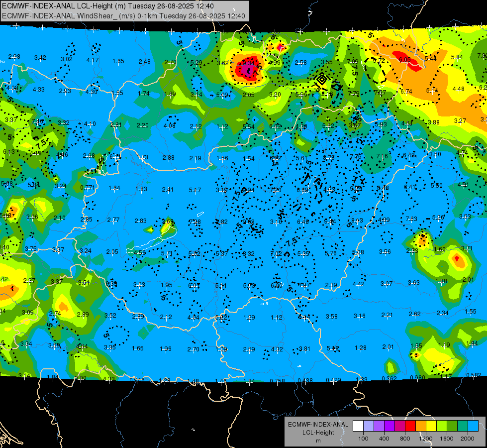Screen dimensions: 487x448
Task: Click the grid value 4.17
Action: pyautogui.click(x=93, y=60)
